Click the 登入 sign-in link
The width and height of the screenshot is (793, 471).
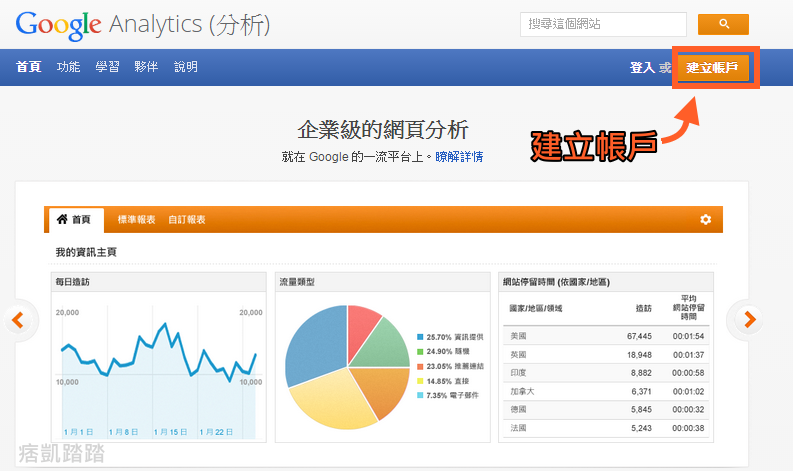642,67
